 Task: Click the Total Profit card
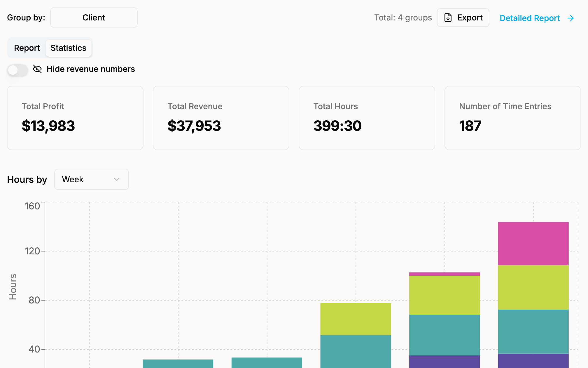[75, 118]
